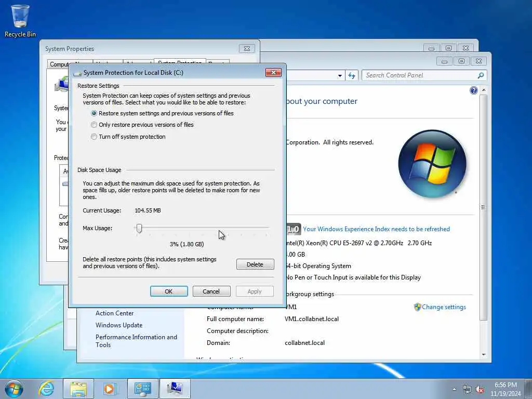
Task: Click the Max Usage slider thumb
Action: pos(139,229)
